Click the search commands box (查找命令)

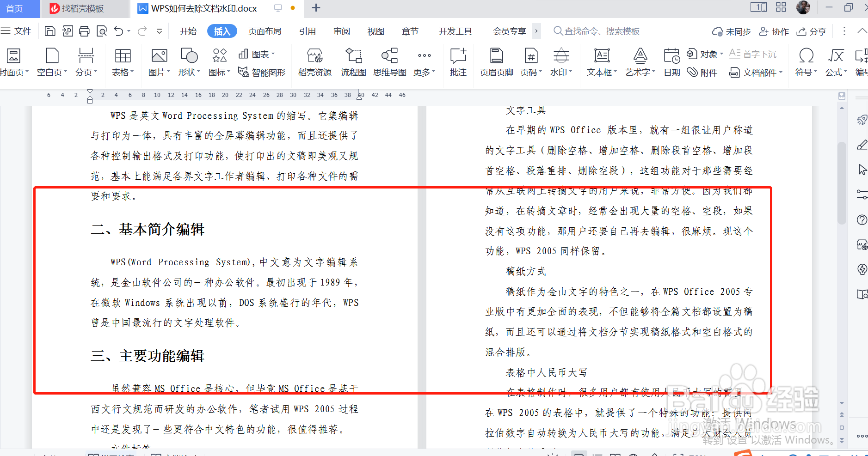[x=597, y=31]
